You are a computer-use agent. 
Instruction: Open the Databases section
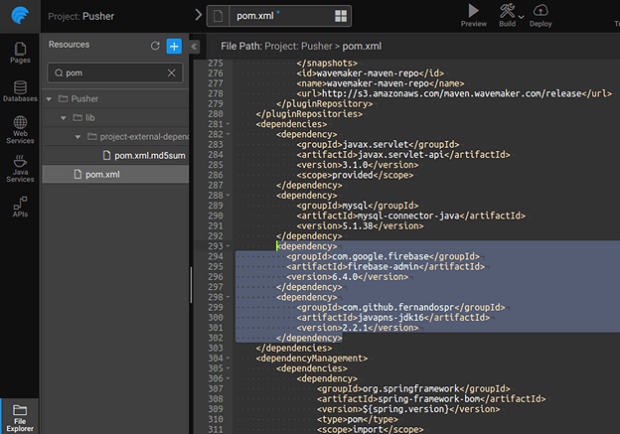[x=19, y=90]
